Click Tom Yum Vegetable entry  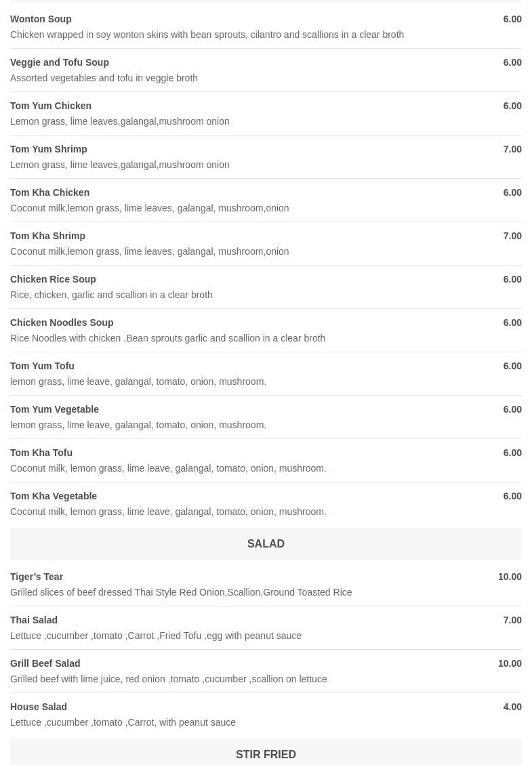point(55,409)
